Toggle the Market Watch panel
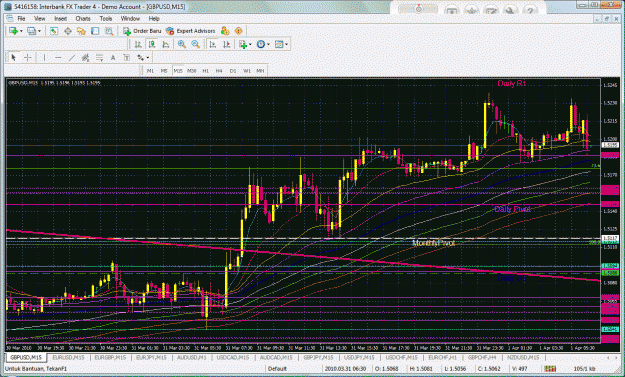 click(x=54, y=31)
